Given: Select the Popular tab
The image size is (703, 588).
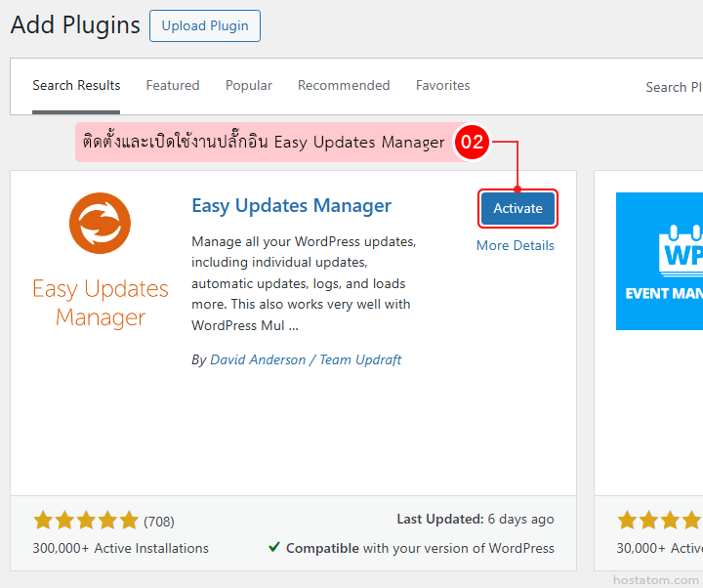Looking at the screenshot, I should coord(249,86).
